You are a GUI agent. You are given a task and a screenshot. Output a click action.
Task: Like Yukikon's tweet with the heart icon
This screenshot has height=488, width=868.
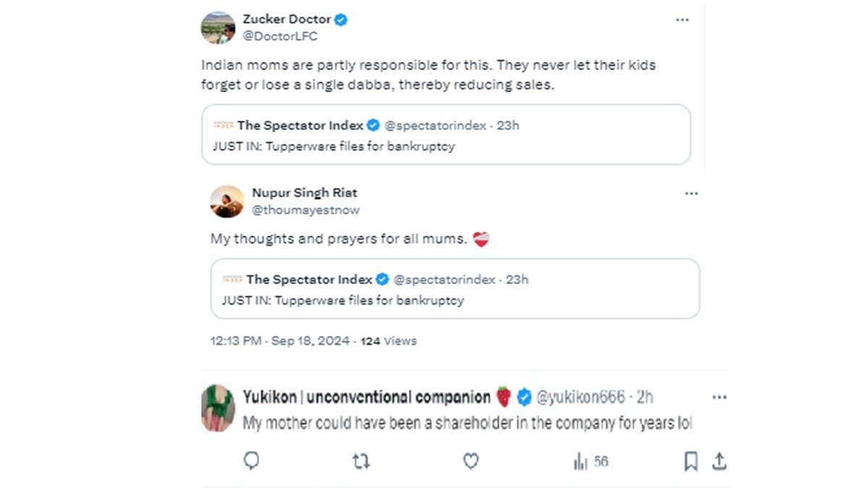pyautogui.click(x=471, y=461)
